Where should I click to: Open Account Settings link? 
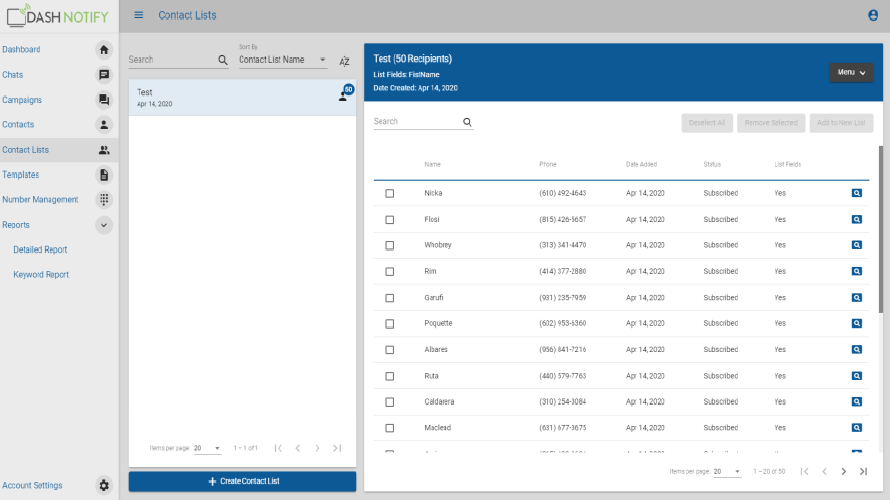point(32,485)
